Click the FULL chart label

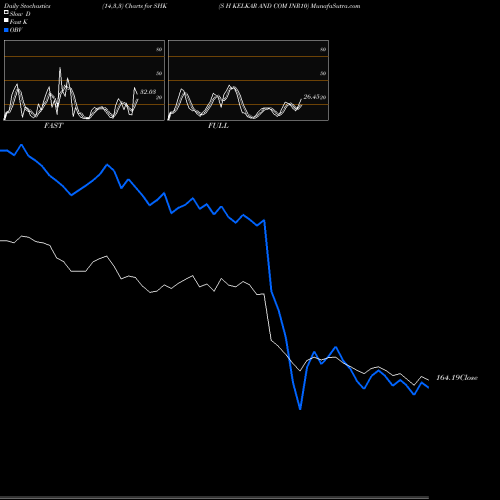pyautogui.click(x=218, y=125)
